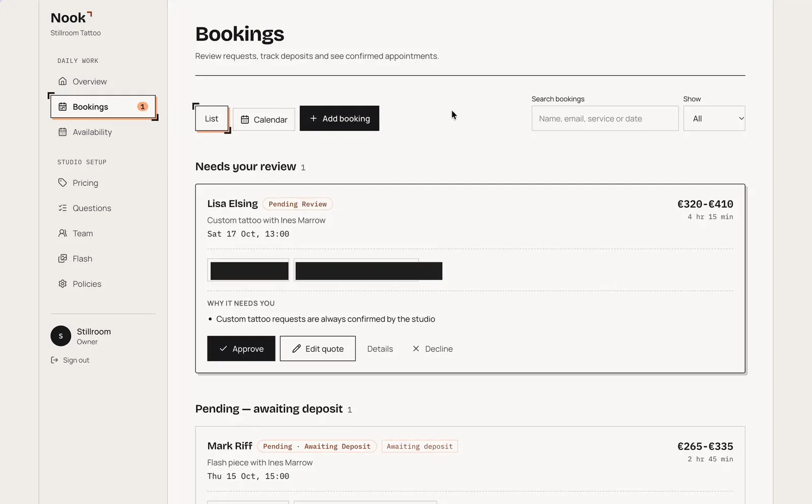Open the Overview home icon
Viewport: 812px width, 504px height.
click(x=62, y=81)
